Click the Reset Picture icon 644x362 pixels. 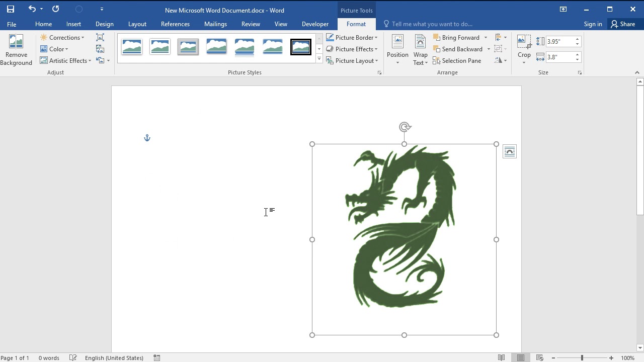tap(100, 60)
